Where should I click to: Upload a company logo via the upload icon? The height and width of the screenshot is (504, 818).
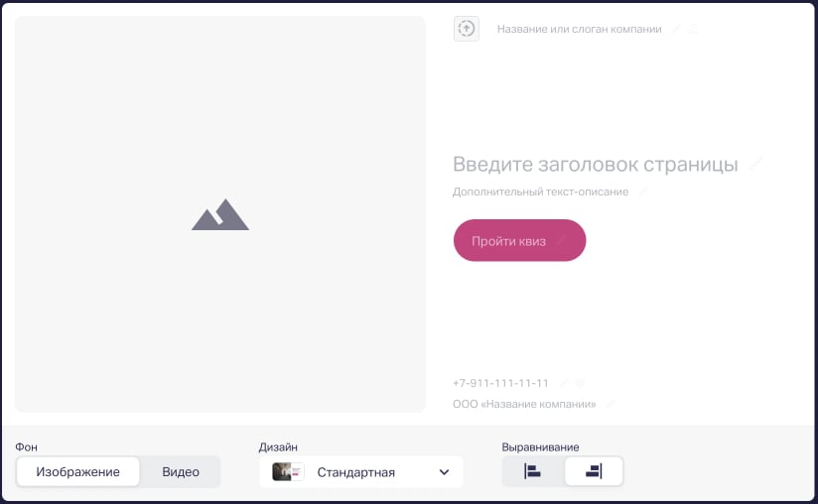coord(467,29)
